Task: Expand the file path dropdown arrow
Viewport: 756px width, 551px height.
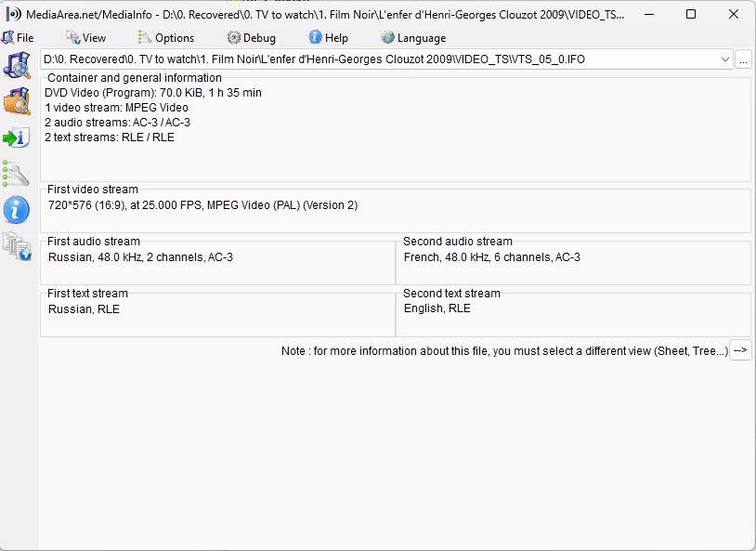Action: coord(724,59)
